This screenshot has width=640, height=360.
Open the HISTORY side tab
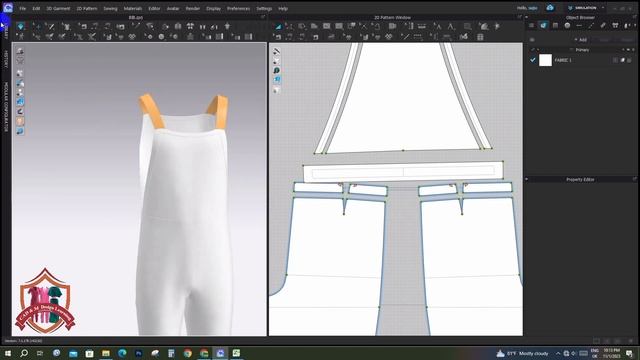tap(6, 60)
